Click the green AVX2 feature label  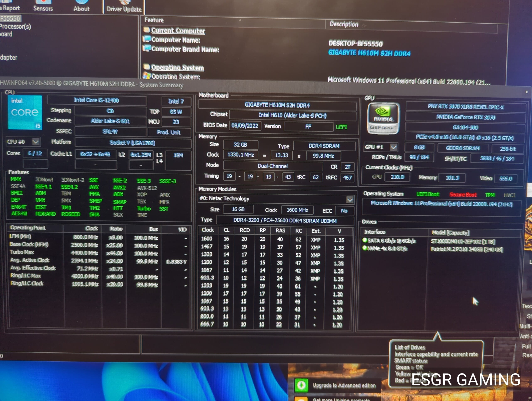119,188
